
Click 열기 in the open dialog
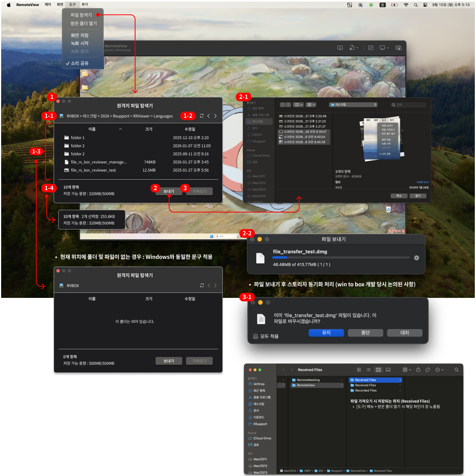coord(418,196)
